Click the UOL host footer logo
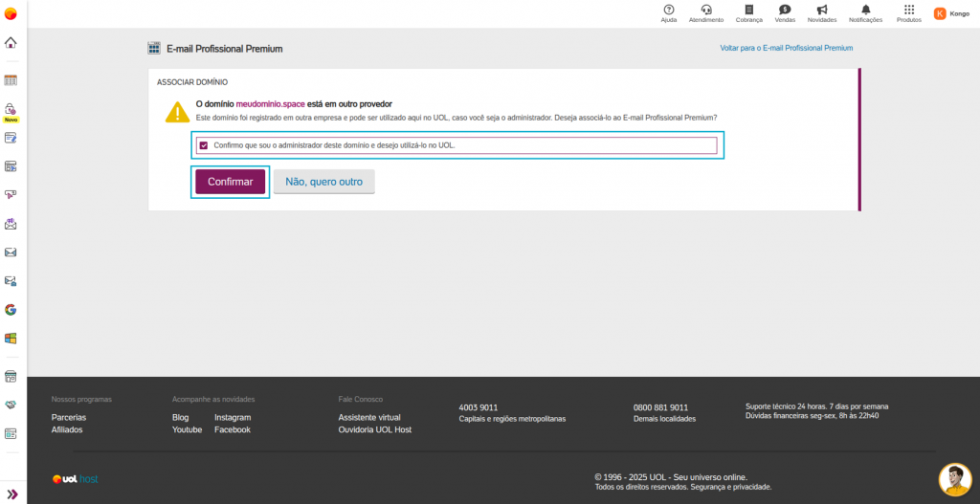This screenshot has width=980, height=504. coord(75,479)
